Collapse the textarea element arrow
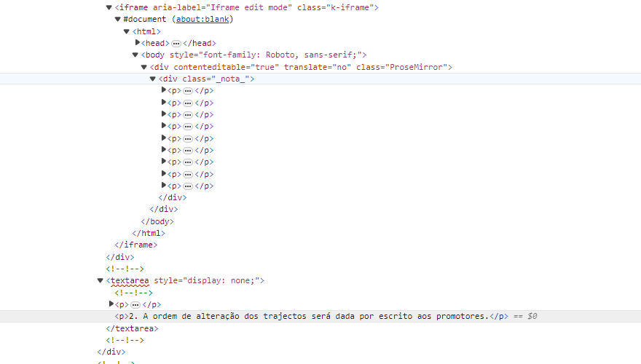Image resolution: width=641 pixels, height=364 pixels. click(x=100, y=280)
